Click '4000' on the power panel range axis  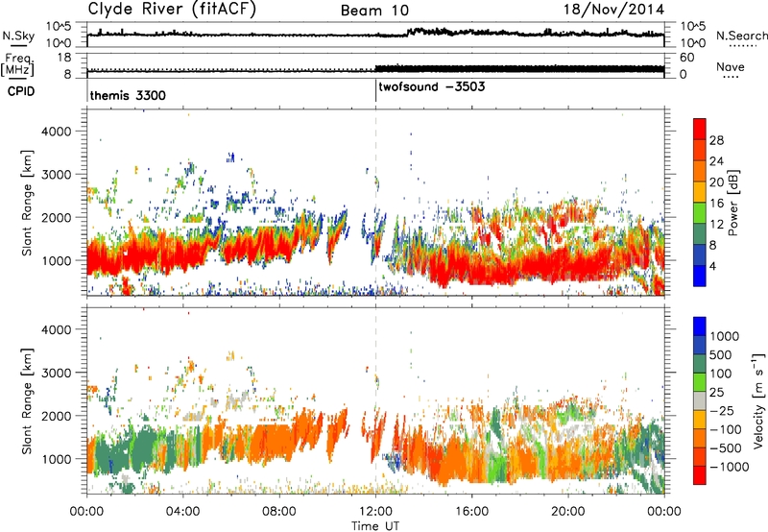coord(56,132)
